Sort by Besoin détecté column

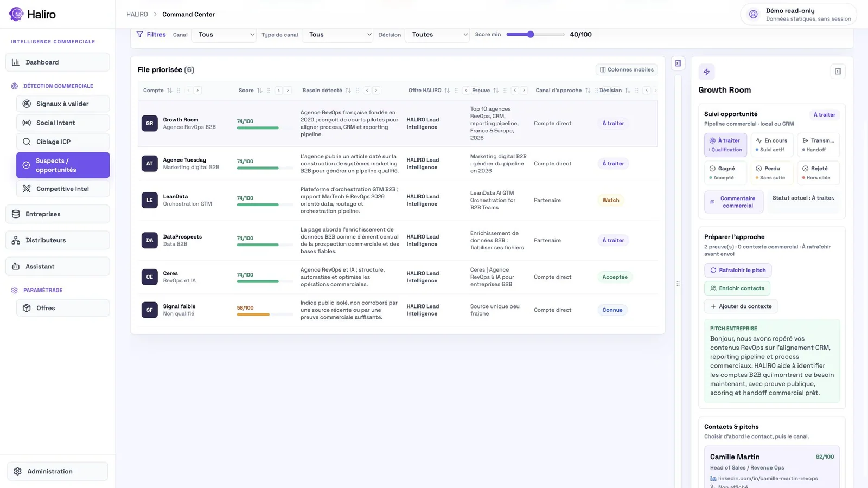[x=348, y=91]
